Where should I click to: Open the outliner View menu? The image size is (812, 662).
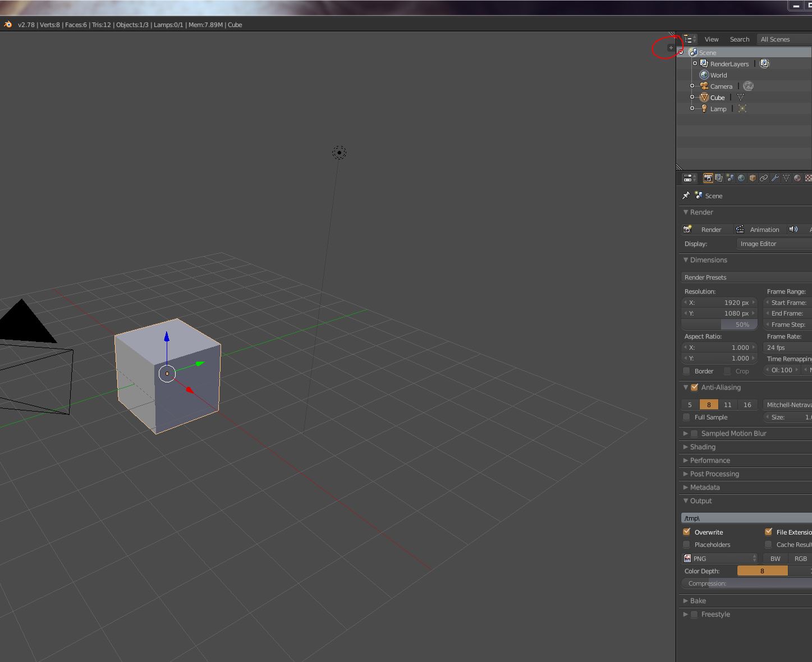click(712, 39)
